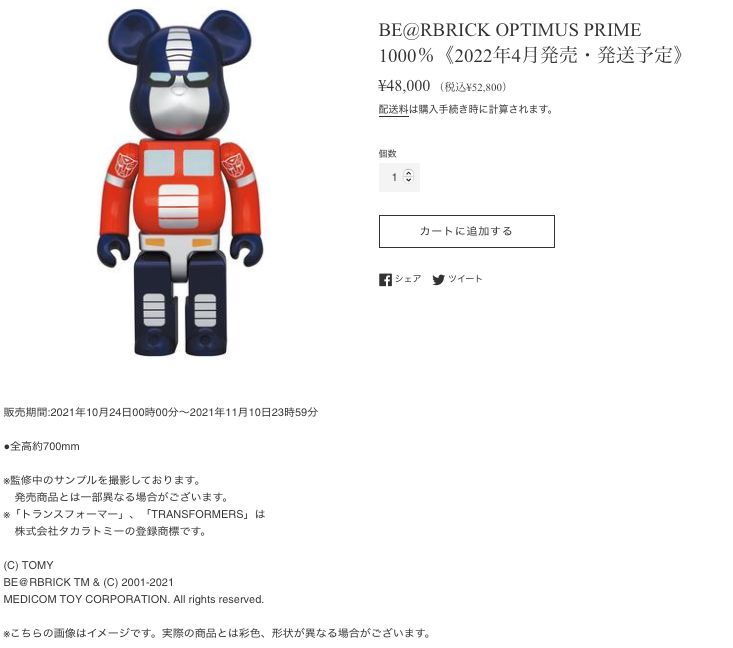Click the MEDICOM TOY CORPORATION rights line
Image resolution: width=733 pixels, height=648 pixels.
coord(134,599)
